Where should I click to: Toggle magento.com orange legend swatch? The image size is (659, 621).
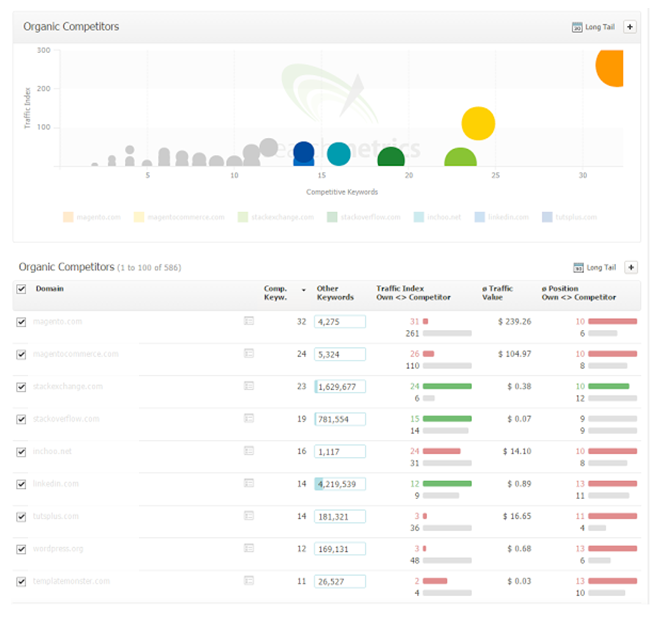coord(68,217)
